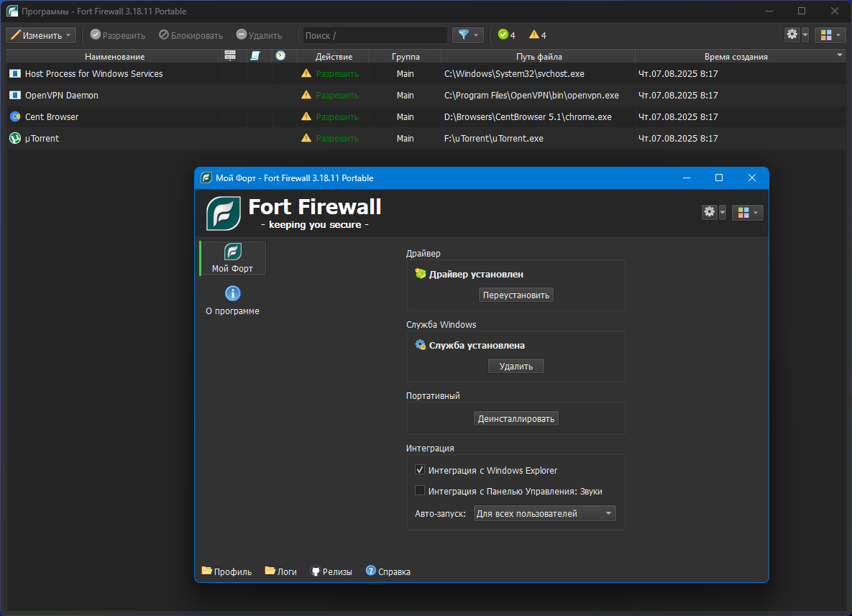Click the warning icon in the Cent Browser row
The width and height of the screenshot is (852, 616).
(x=306, y=116)
